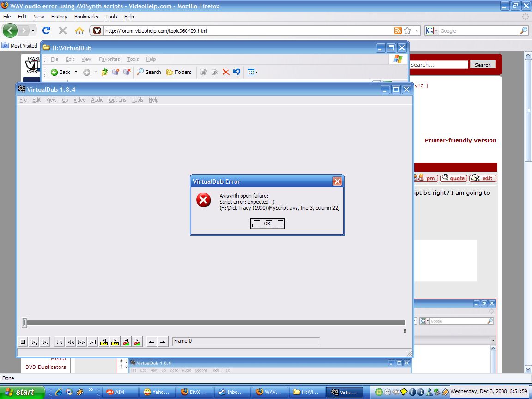Click the mark-out selection end icon

(163, 342)
